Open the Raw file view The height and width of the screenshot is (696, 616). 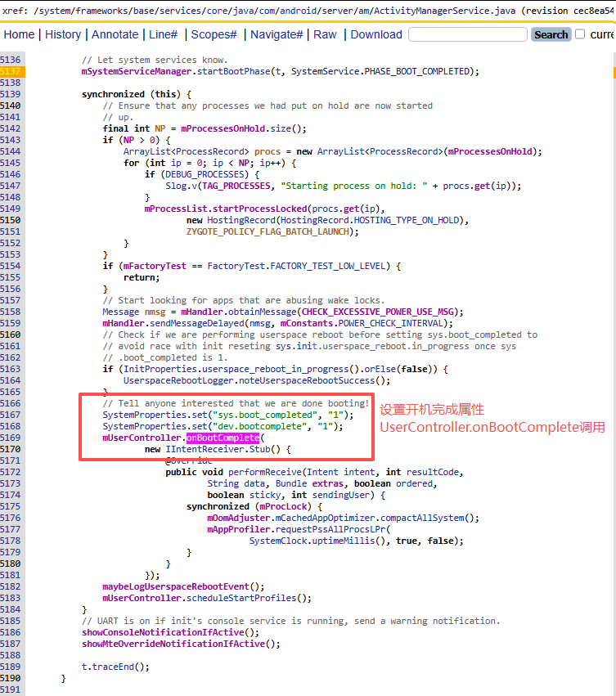tap(325, 34)
